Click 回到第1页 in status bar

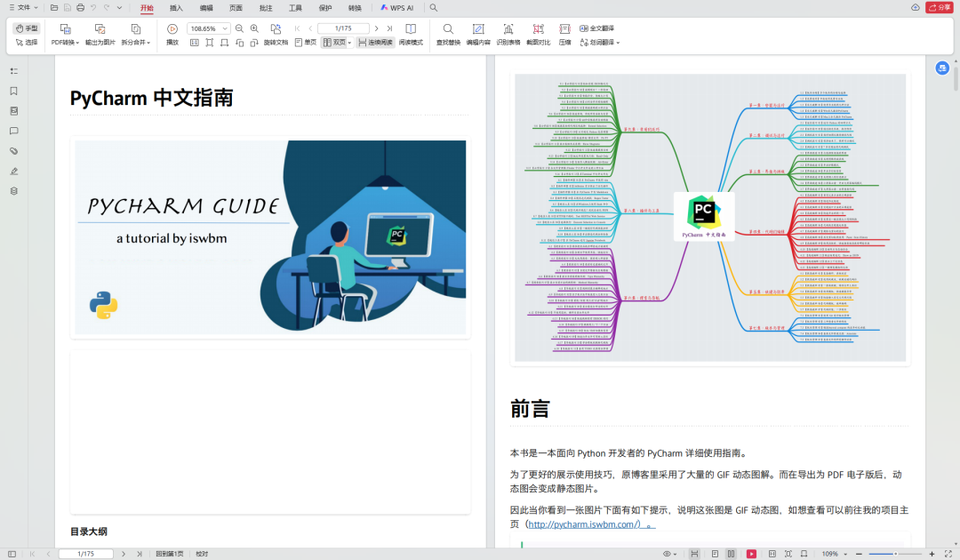[x=170, y=554]
